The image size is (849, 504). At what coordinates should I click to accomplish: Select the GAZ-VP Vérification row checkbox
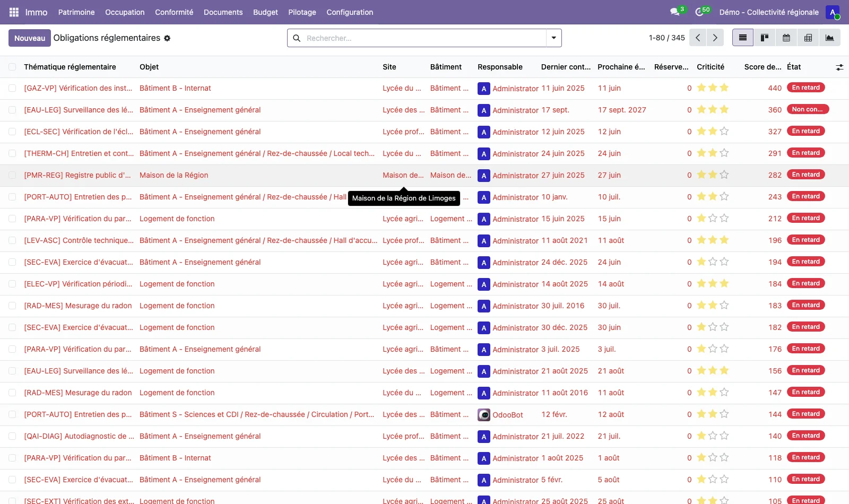tap(12, 88)
